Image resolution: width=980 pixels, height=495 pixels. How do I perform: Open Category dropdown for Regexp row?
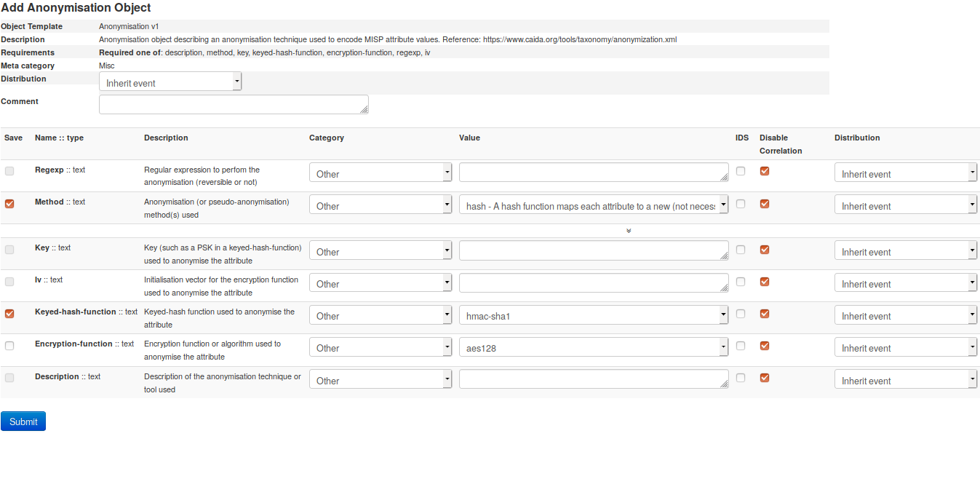(381, 173)
